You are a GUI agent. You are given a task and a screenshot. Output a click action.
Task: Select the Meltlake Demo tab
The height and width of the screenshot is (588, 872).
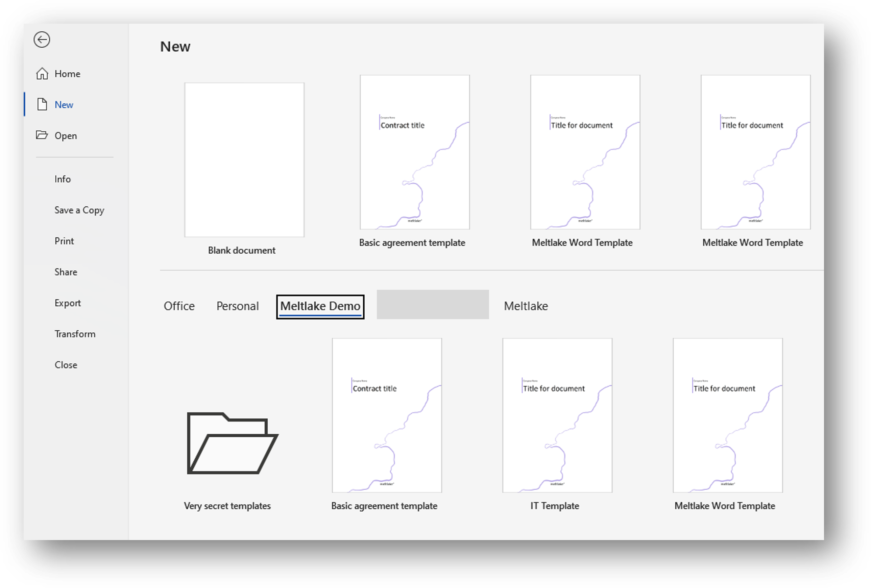point(320,306)
